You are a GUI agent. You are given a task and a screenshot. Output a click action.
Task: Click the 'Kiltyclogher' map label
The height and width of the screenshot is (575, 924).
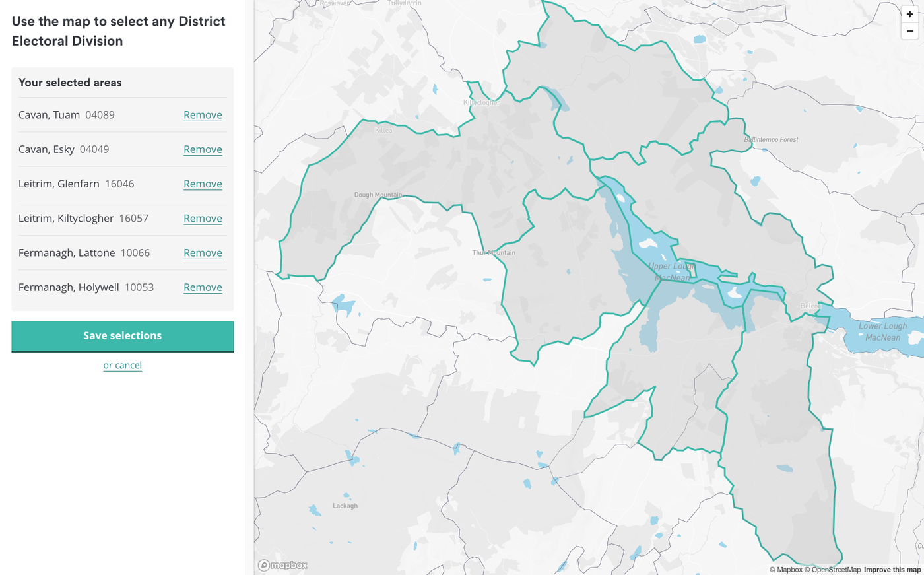[482, 102]
